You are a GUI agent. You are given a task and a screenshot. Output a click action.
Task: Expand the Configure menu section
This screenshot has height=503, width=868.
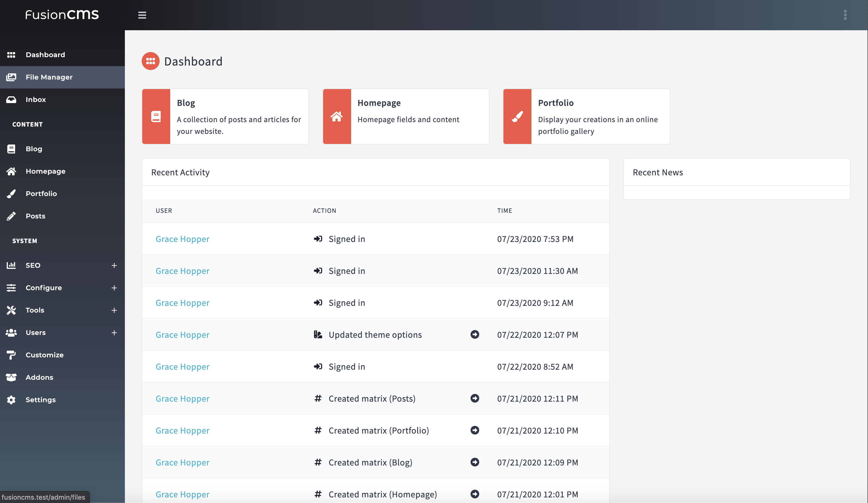(114, 287)
